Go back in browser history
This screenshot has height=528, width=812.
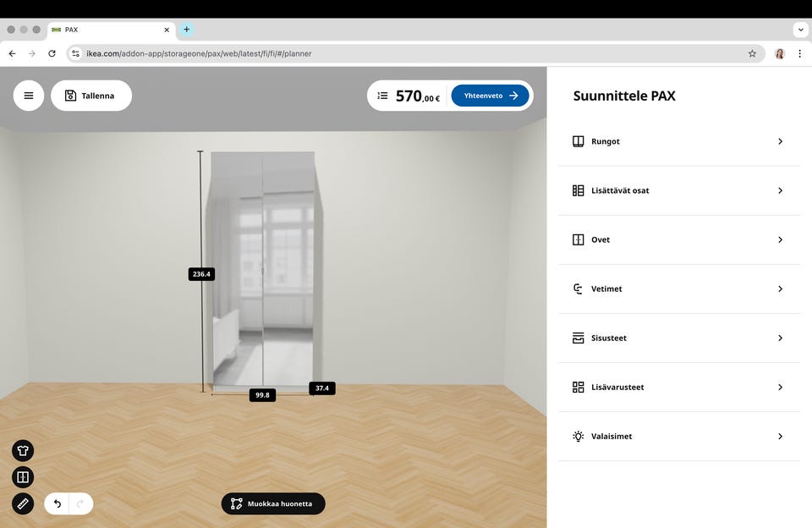click(x=13, y=53)
